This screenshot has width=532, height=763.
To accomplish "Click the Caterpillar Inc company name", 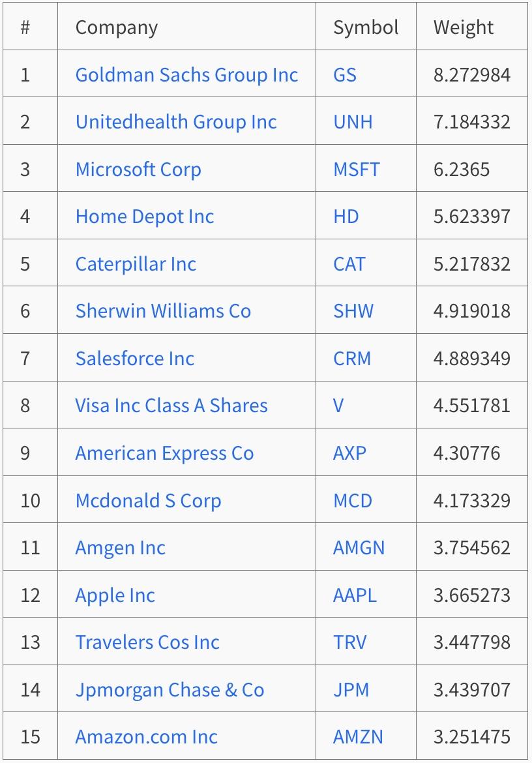I will pos(136,264).
